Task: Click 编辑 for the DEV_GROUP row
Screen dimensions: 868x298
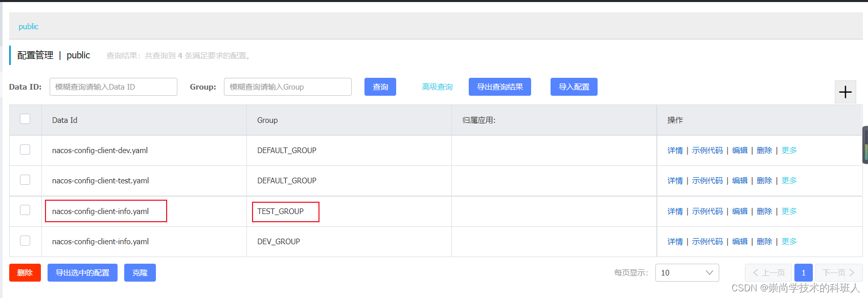Action: [740, 242]
